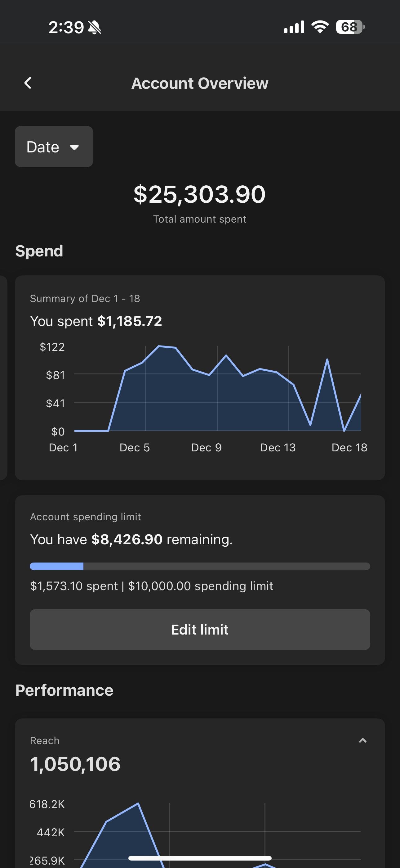Collapse the Reach card chevron
Viewport: 400px width, 868px height.
pos(362,740)
